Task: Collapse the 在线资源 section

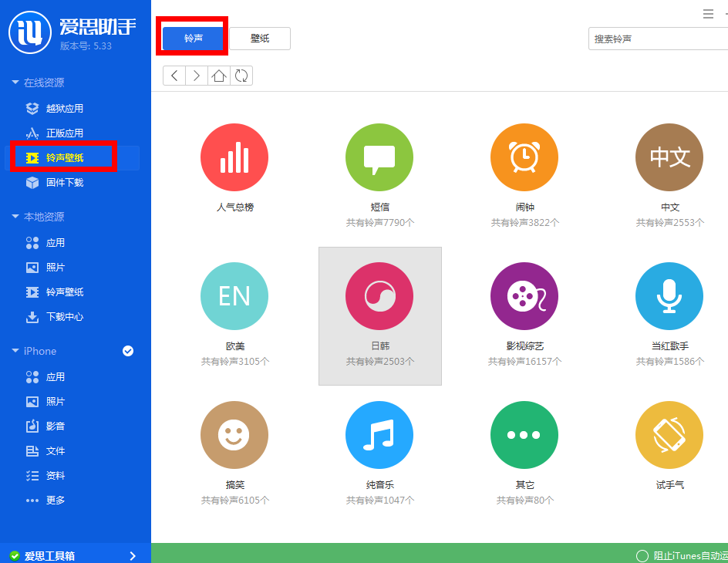Action: click(x=45, y=83)
